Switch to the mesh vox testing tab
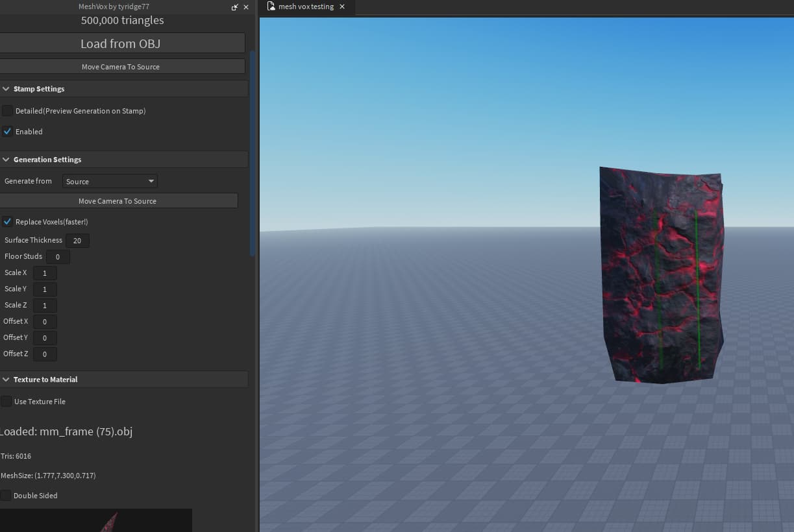The image size is (794, 532). [305, 7]
